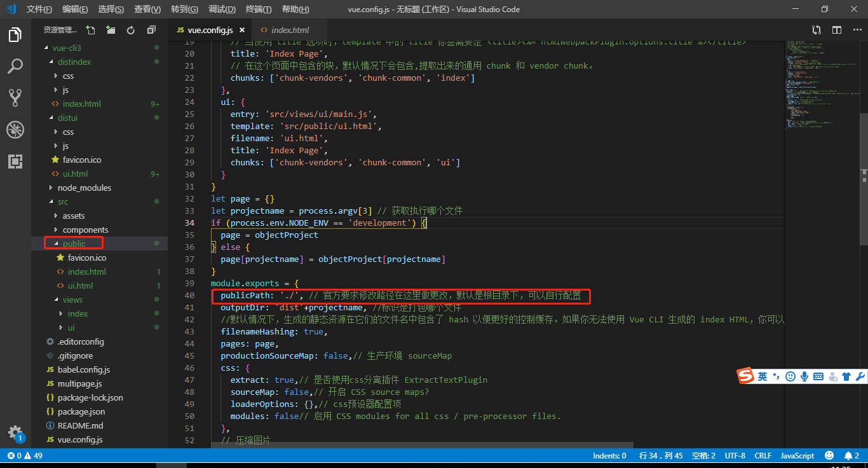Open notifications bell in status bar
The width and height of the screenshot is (868, 468).
pyautogui.click(x=851, y=456)
